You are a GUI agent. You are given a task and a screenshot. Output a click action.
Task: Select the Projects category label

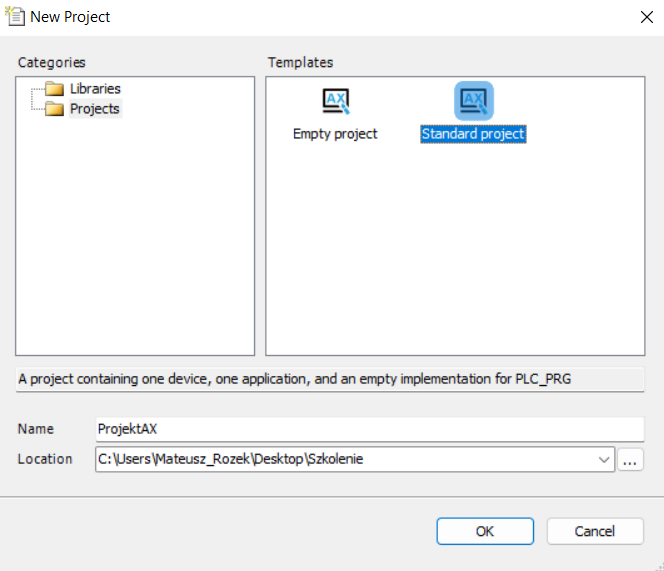point(95,109)
